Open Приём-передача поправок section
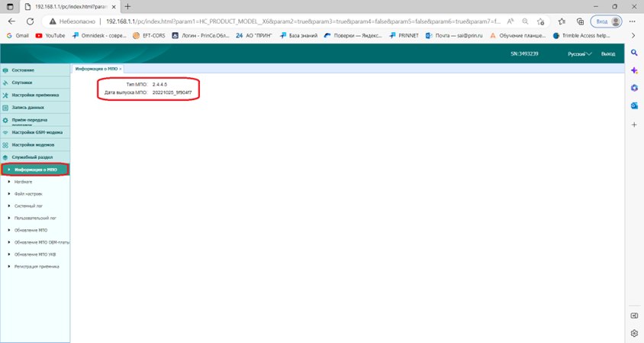This screenshot has width=644, height=343. (35, 120)
